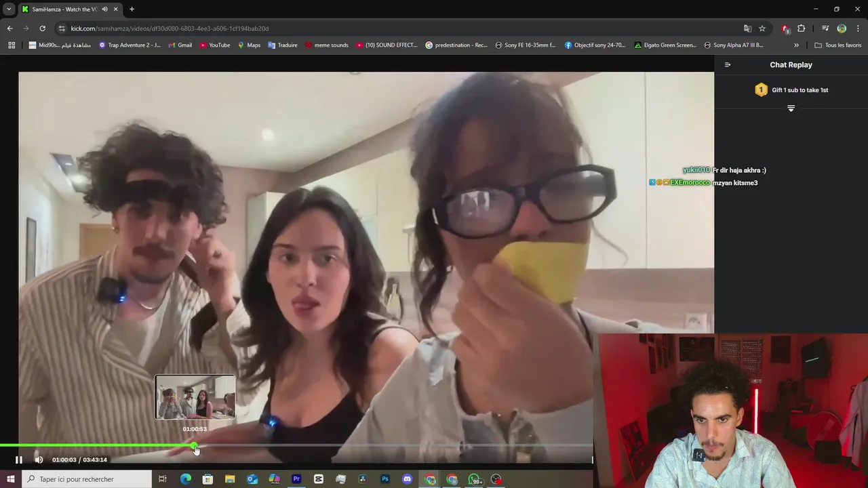
Task: Expand the gift sub leaderboard arrow
Action: 791,108
